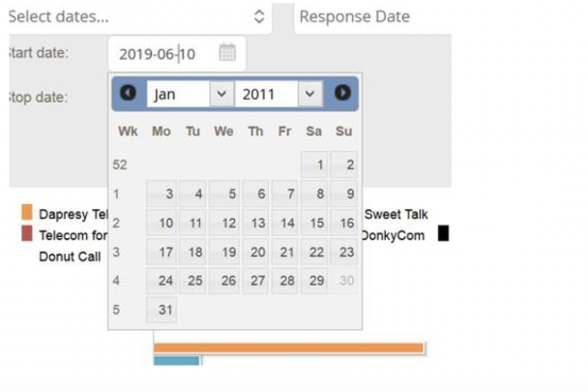Pick day 10 in the calendar
The image size is (588, 391).
(162, 223)
